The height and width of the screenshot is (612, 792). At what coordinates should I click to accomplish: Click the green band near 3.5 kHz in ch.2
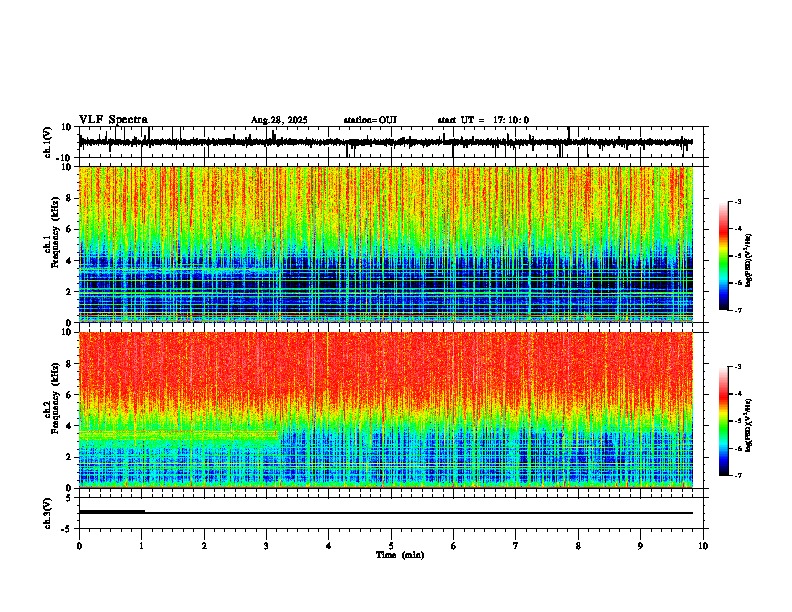click(x=179, y=434)
